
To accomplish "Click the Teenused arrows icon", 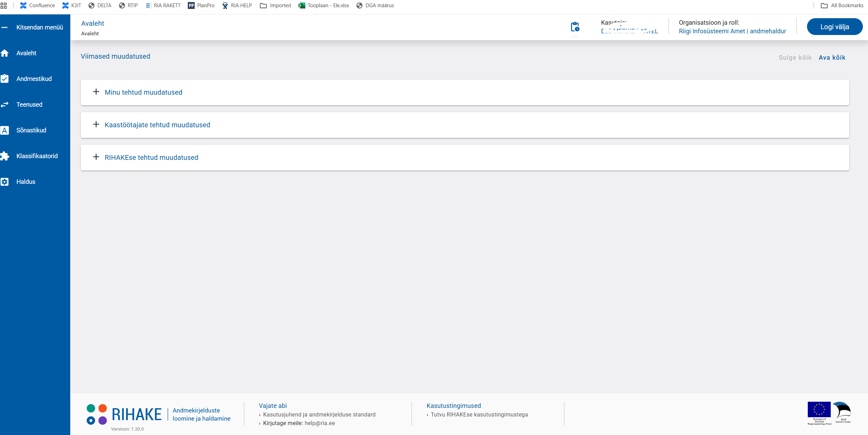I will (4, 105).
